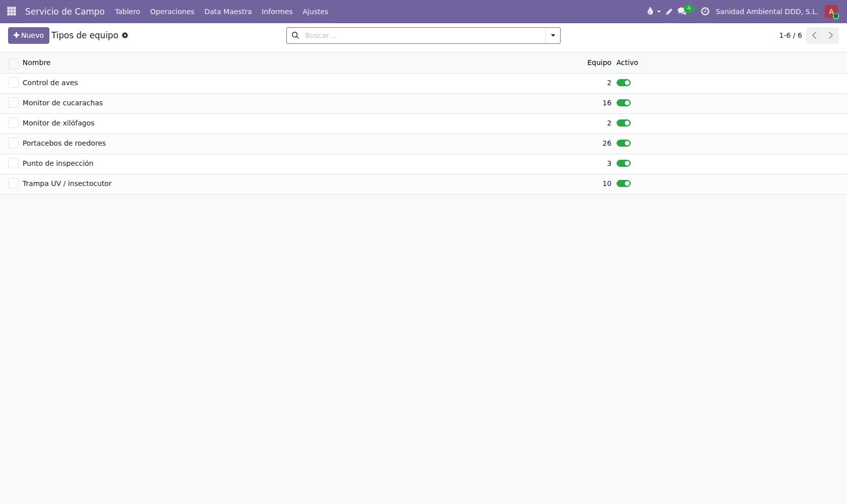Select all rows with the header checkbox

(x=14, y=63)
